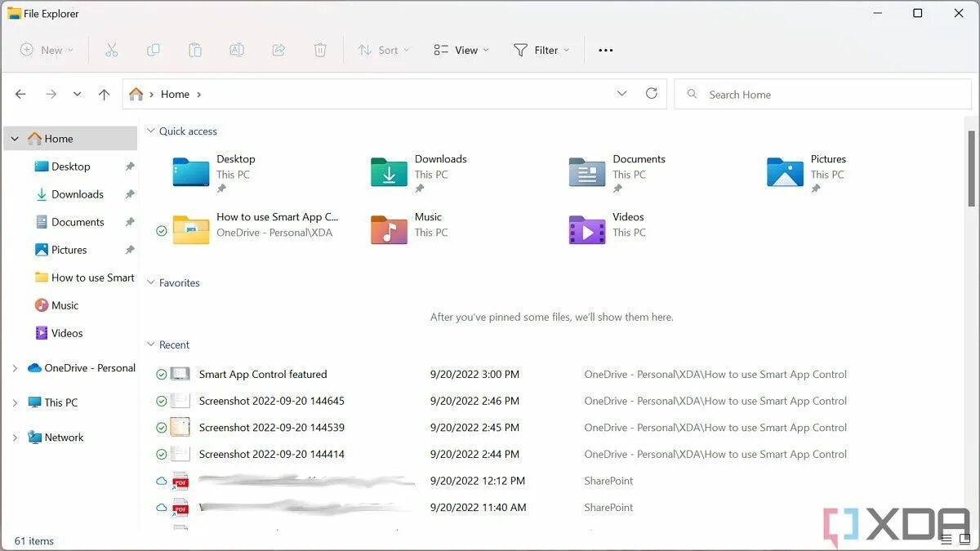Switch to large thumbnails view icon in status bar
Image resolution: width=980 pixels, height=551 pixels.
(x=965, y=540)
